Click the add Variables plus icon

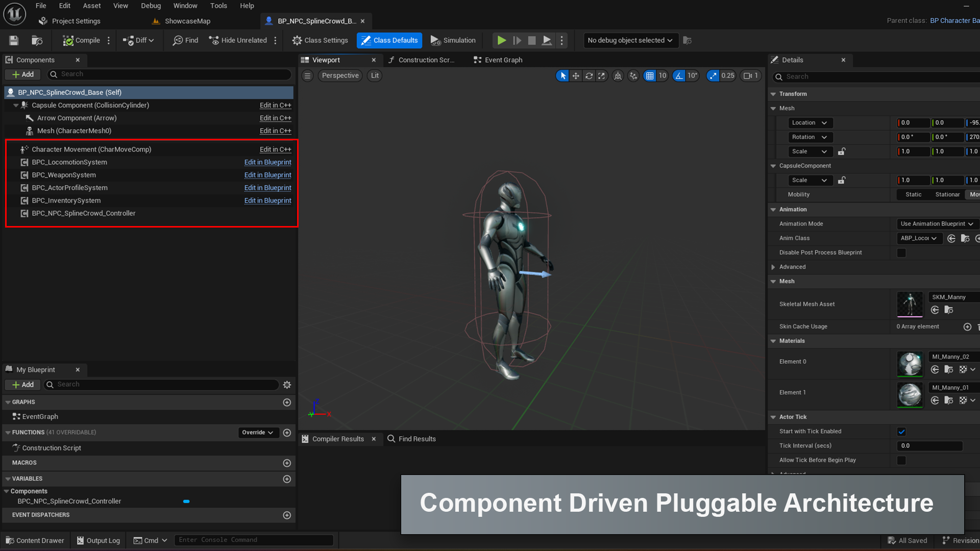coord(287,479)
